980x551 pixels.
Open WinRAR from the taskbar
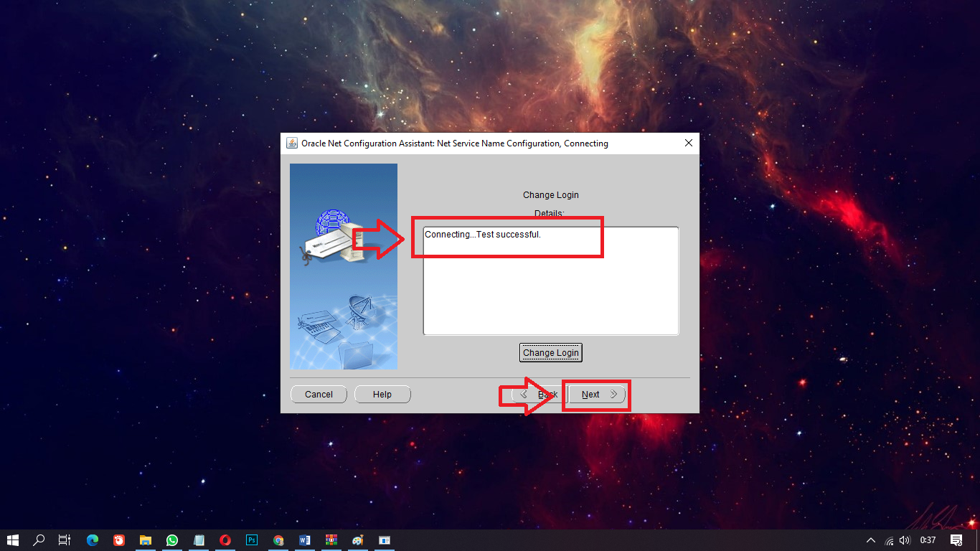331,540
